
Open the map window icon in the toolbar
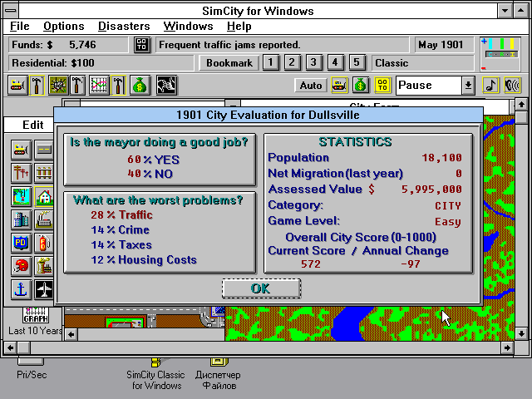tap(58, 85)
